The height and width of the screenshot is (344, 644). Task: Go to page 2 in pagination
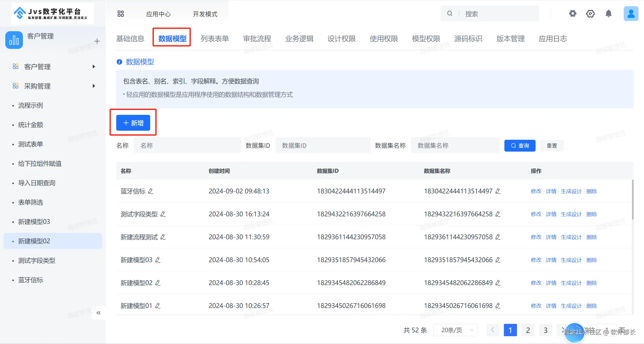[x=528, y=330]
